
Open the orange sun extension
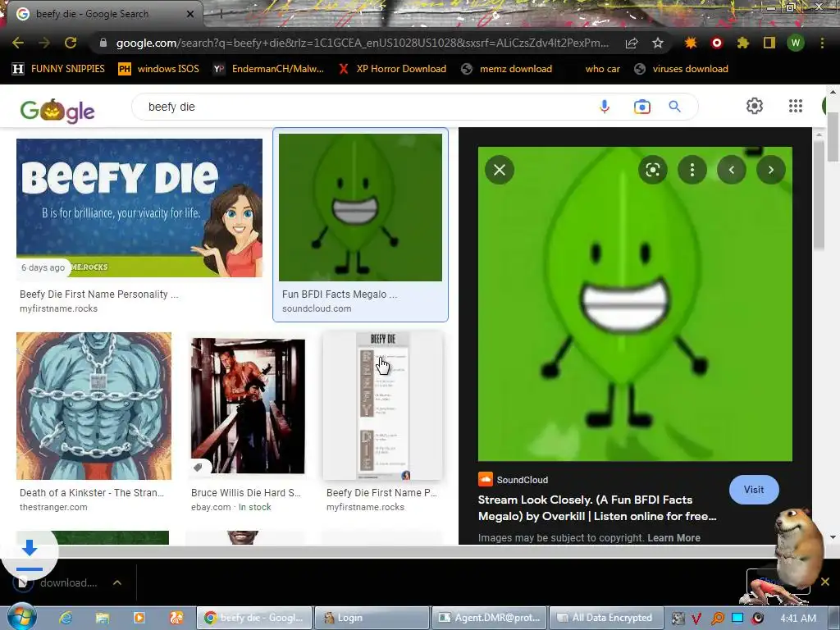click(691, 43)
